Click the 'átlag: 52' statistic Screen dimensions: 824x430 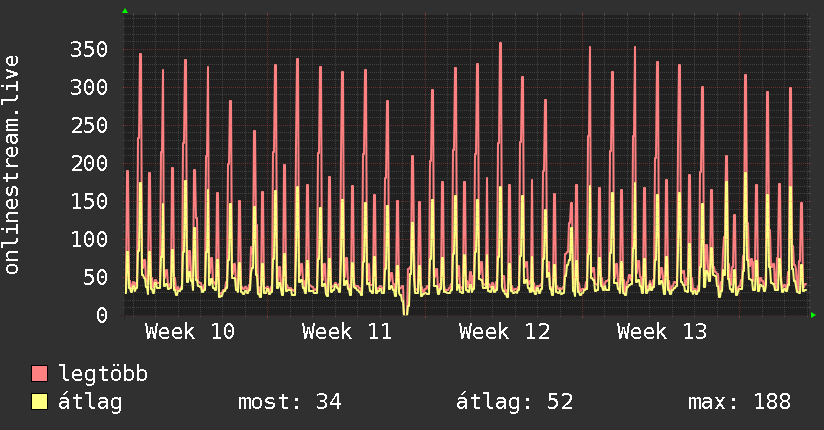[x=514, y=402]
